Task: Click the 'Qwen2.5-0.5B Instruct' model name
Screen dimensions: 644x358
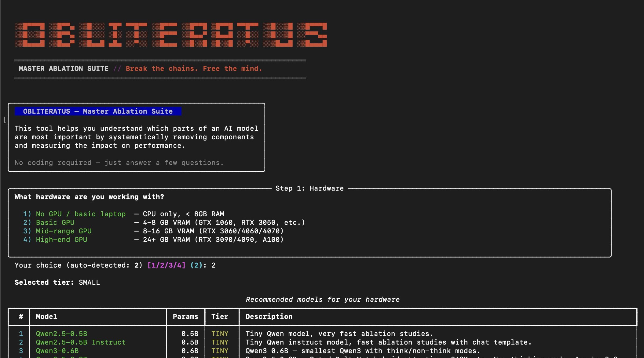Action: [81, 342]
